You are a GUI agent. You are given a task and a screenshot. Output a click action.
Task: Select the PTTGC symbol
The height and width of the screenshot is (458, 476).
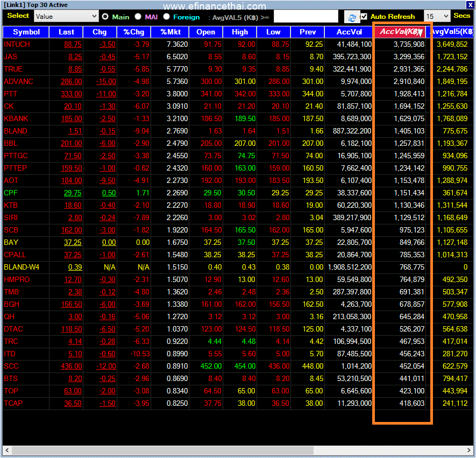(x=16, y=156)
